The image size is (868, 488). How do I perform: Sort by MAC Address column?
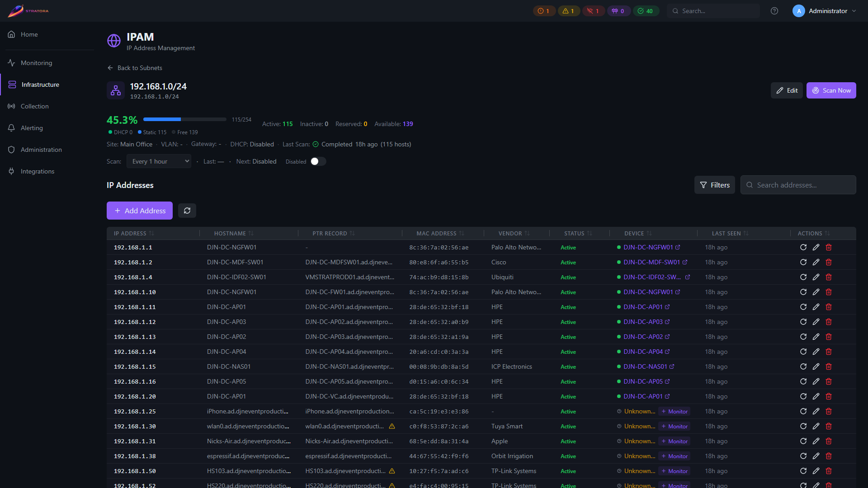[440, 233]
